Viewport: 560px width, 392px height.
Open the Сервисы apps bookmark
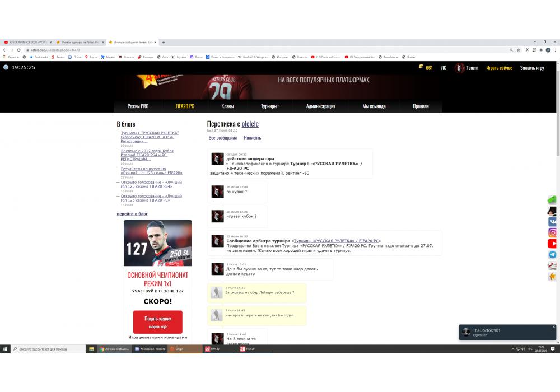tap(11, 57)
